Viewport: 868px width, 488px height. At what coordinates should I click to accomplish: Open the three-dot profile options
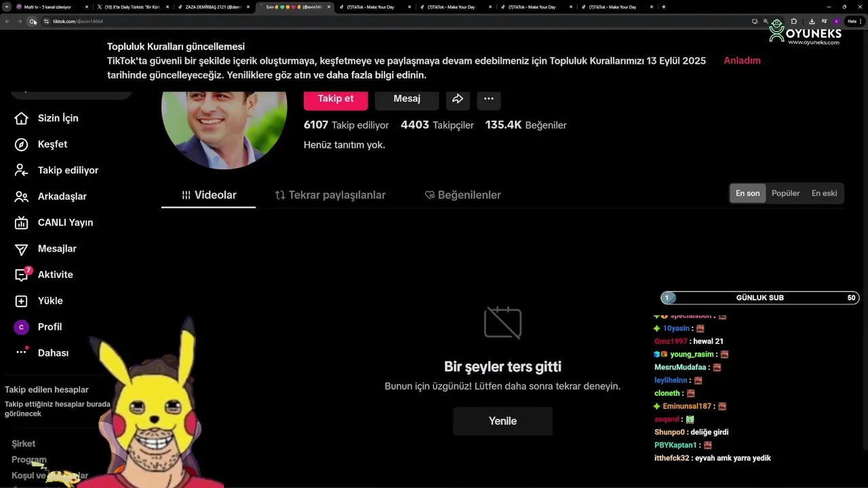[x=488, y=99]
